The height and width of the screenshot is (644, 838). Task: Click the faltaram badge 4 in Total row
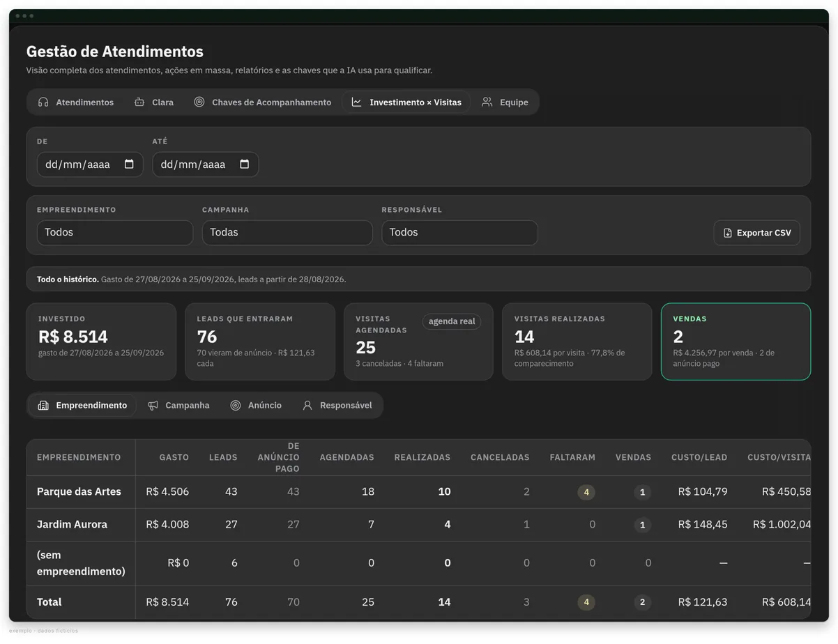tap(586, 602)
